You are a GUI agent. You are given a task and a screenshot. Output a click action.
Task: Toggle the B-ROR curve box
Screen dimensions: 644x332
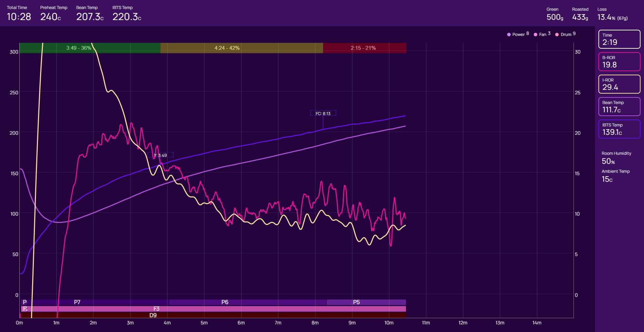click(619, 62)
